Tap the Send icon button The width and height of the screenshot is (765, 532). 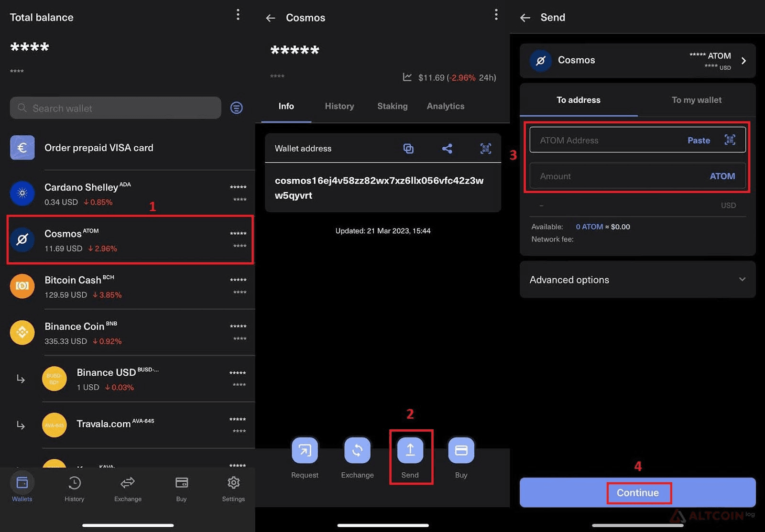coord(410,450)
